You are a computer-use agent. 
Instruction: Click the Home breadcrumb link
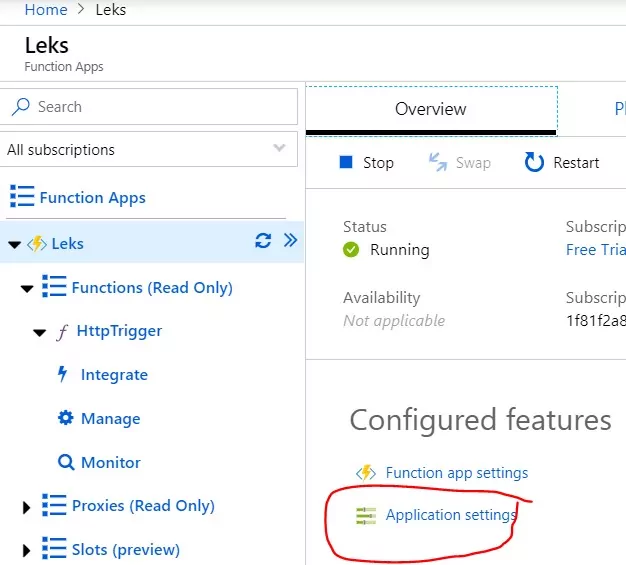46,10
